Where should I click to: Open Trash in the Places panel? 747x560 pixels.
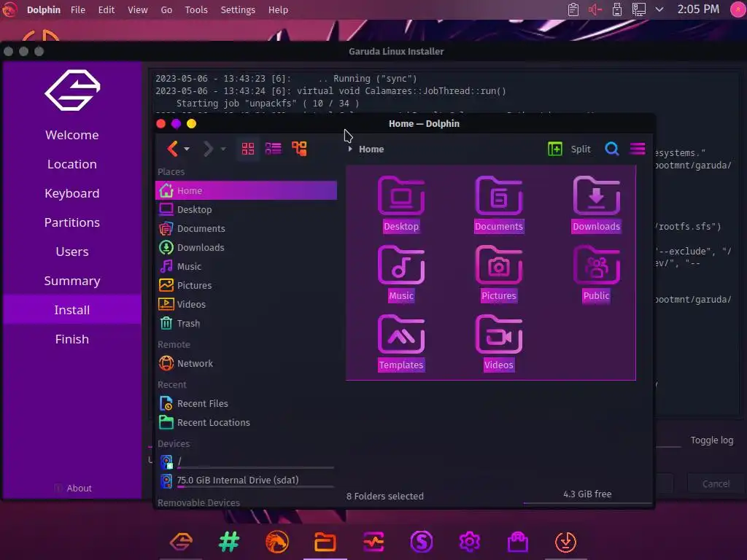[x=246, y=323]
